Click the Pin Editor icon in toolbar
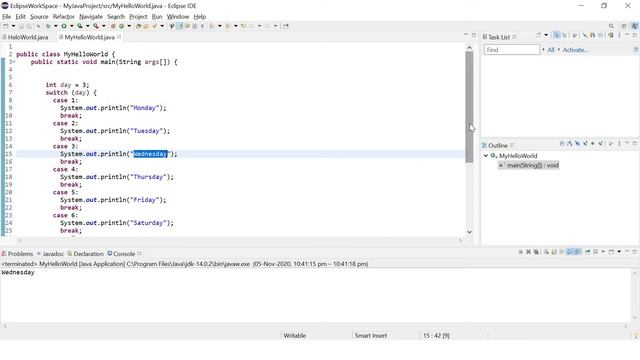 [285, 26]
